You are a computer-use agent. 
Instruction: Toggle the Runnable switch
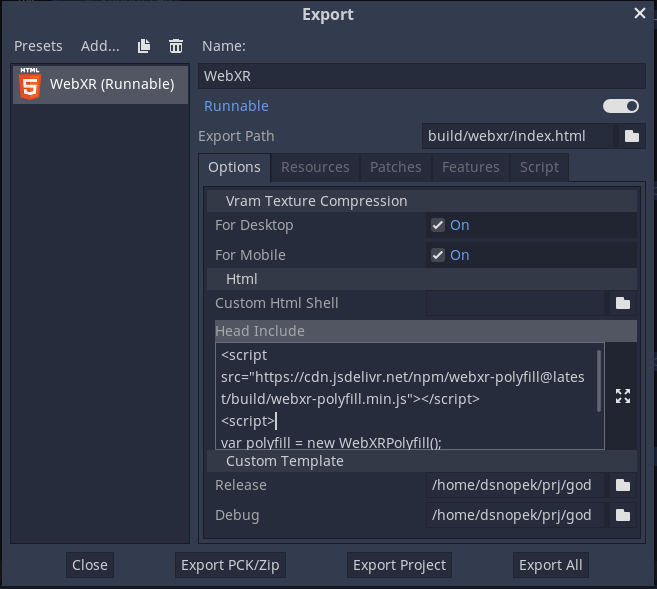621,106
